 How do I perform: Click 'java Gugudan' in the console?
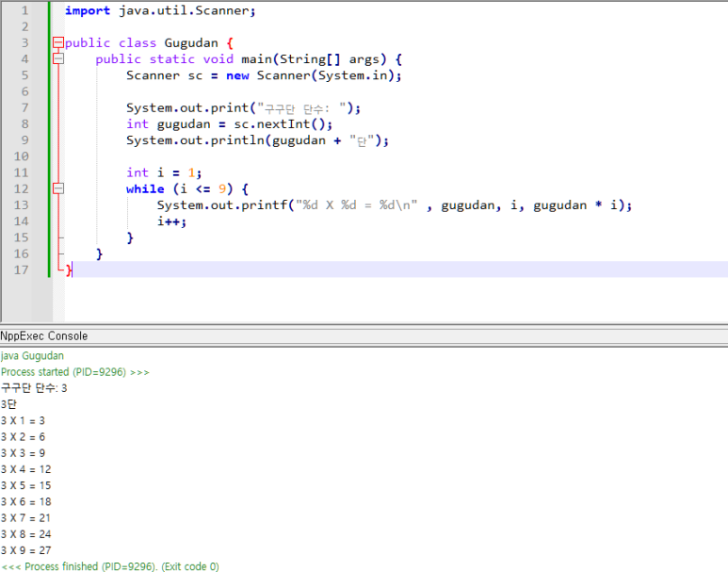(33, 356)
